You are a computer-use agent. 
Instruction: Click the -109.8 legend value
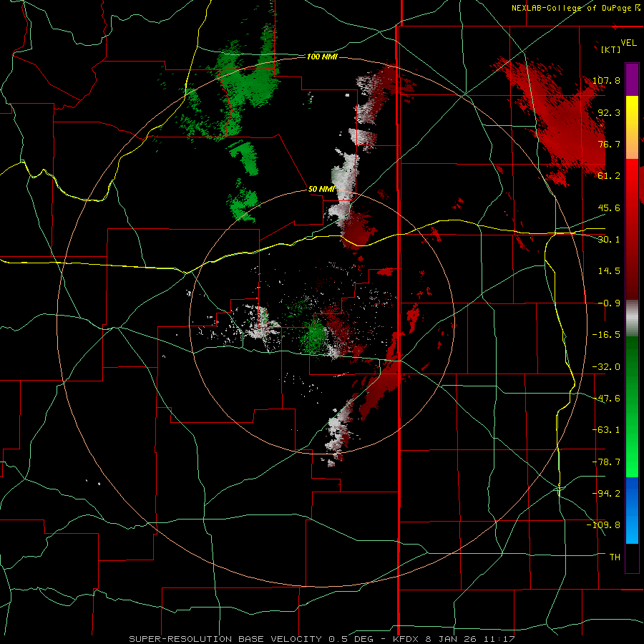pos(603,525)
